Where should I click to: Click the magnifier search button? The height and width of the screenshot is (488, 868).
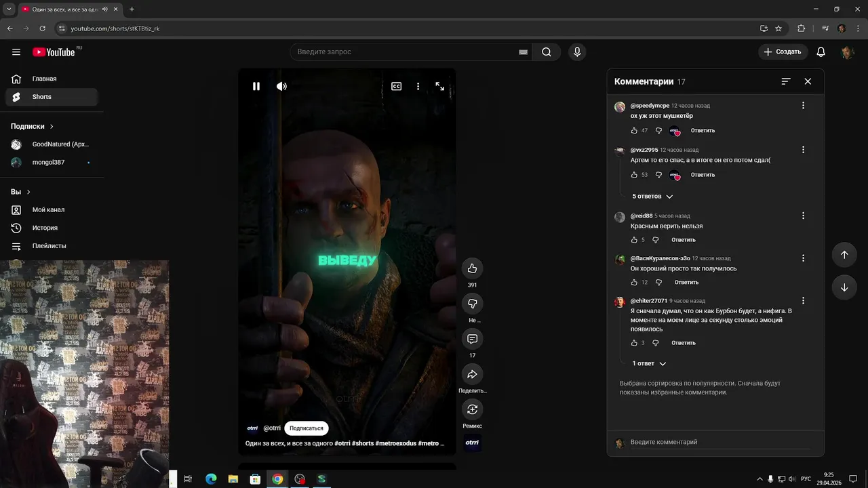tap(547, 52)
